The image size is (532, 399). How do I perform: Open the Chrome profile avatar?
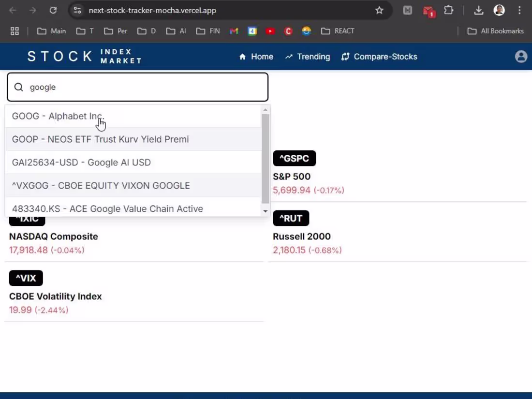[x=499, y=10]
